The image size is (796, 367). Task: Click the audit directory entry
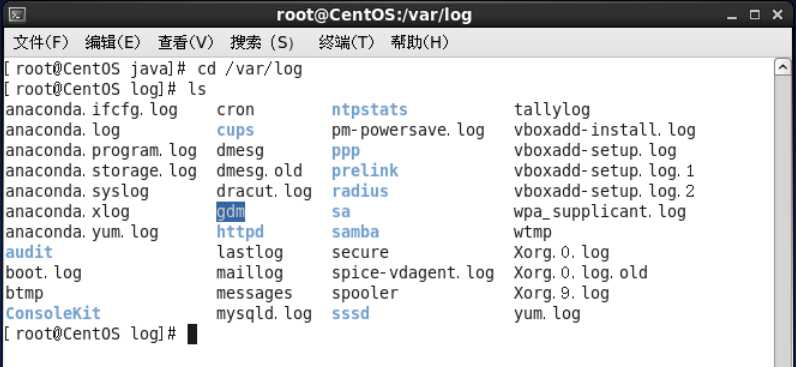coord(29,252)
